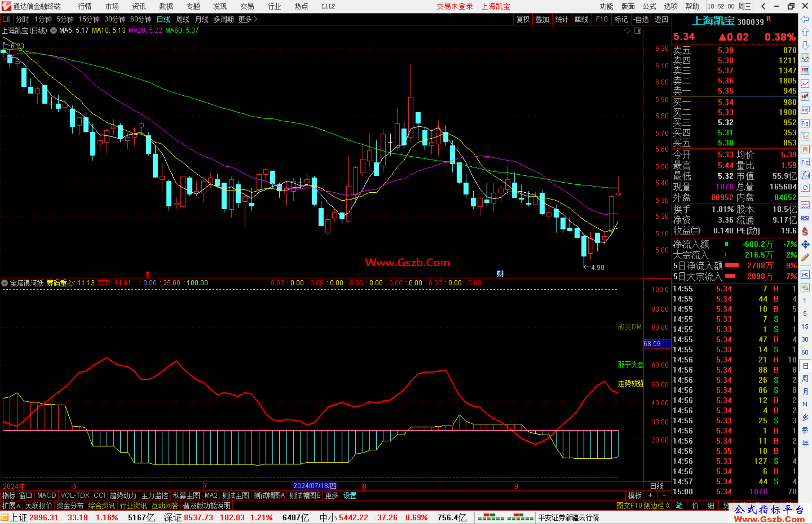The image size is (812, 524).
Task: Open the candlestick chart icon in sidebar
Action: pyautogui.click(x=805, y=97)
